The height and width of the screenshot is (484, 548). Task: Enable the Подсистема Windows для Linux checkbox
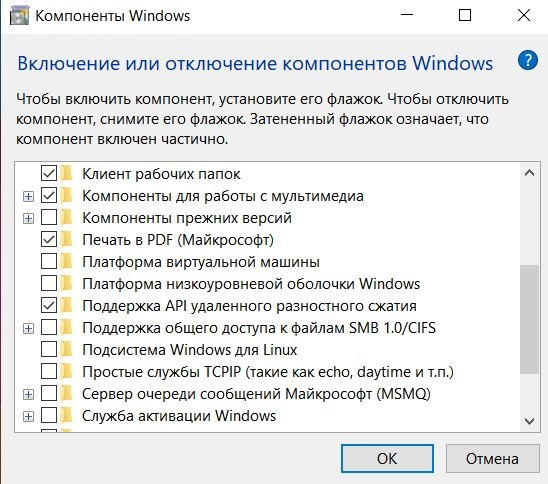49,349
